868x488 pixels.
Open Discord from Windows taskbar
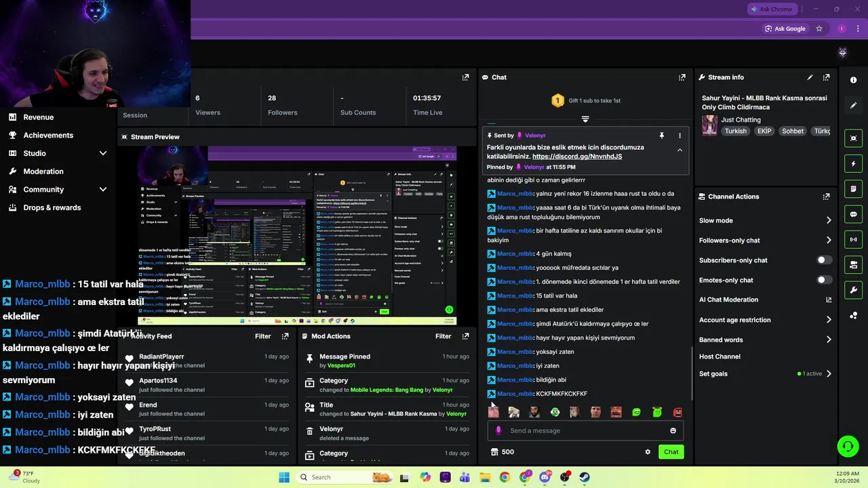545,477
